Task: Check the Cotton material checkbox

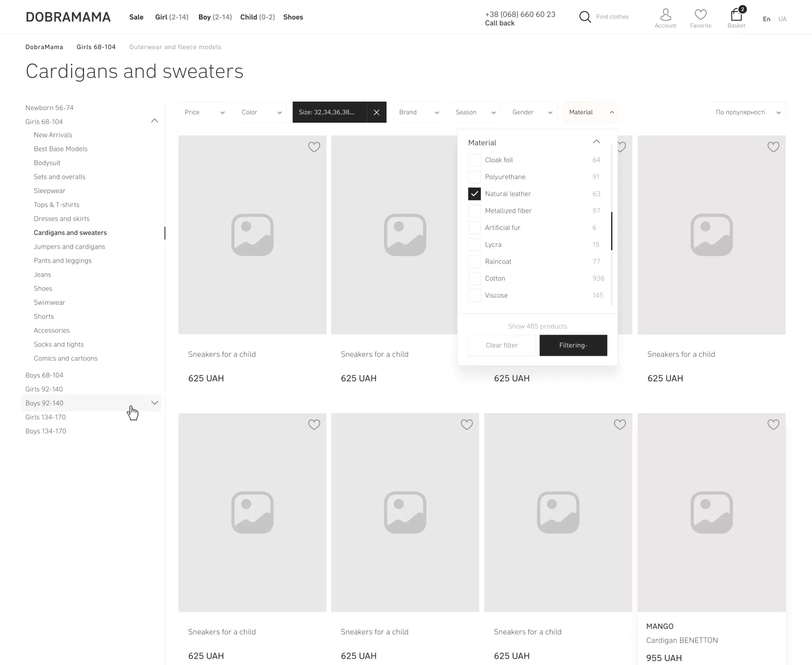Action: pyautogui.click(x=474, y=279)
